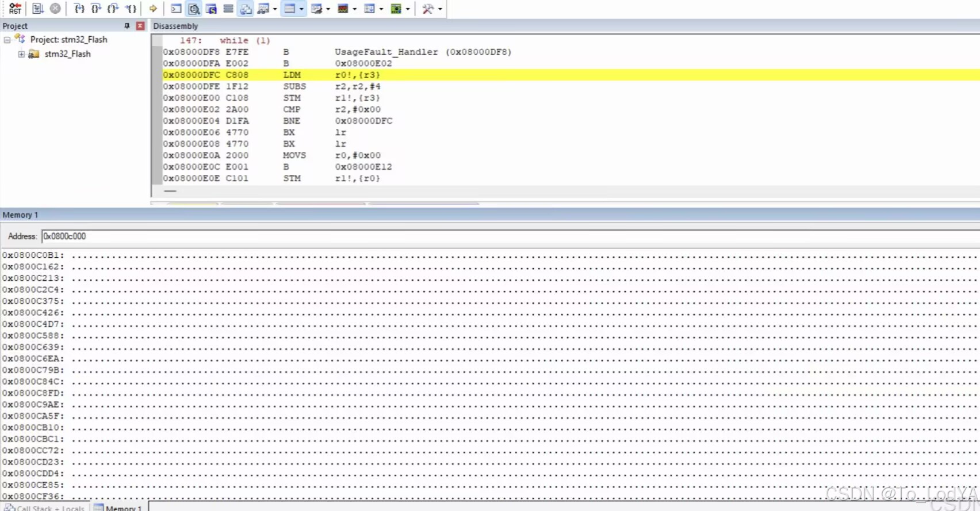Open the Toolbox dropdown arrow

pos(440,9)
